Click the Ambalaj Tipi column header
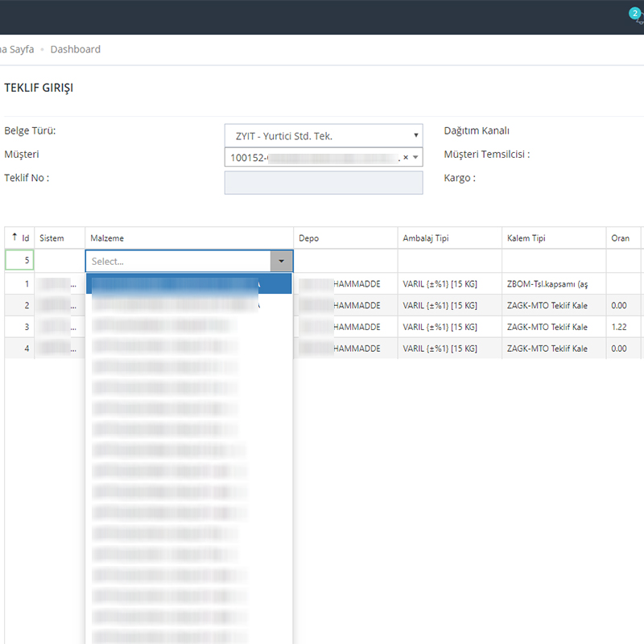The width and height of the screenshot is (644, 644). click(x=450, y=237)
